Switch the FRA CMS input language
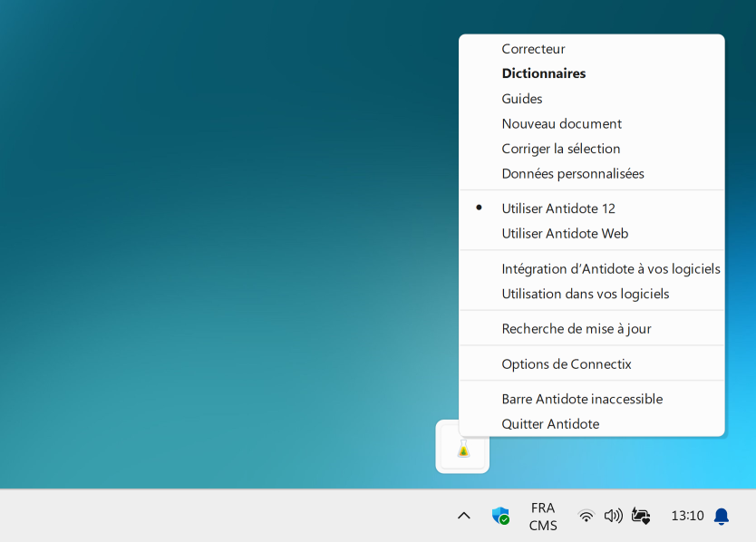 tap(543, 516)
